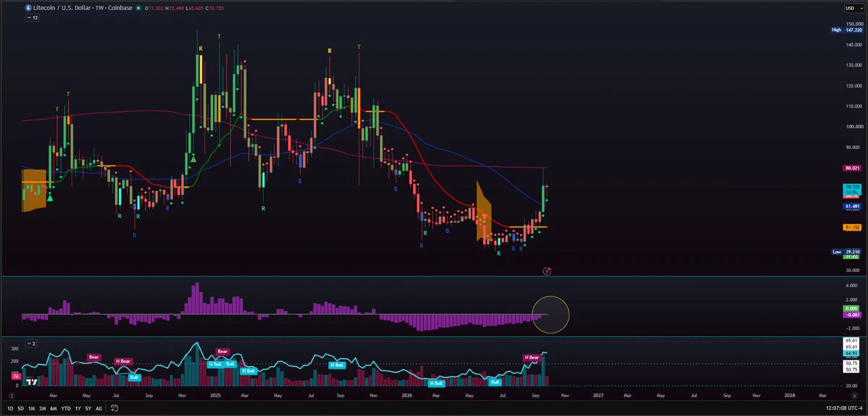Click the orange down-arrow marker near June 2026
The image size is (868, 416).
pos(485,218)
